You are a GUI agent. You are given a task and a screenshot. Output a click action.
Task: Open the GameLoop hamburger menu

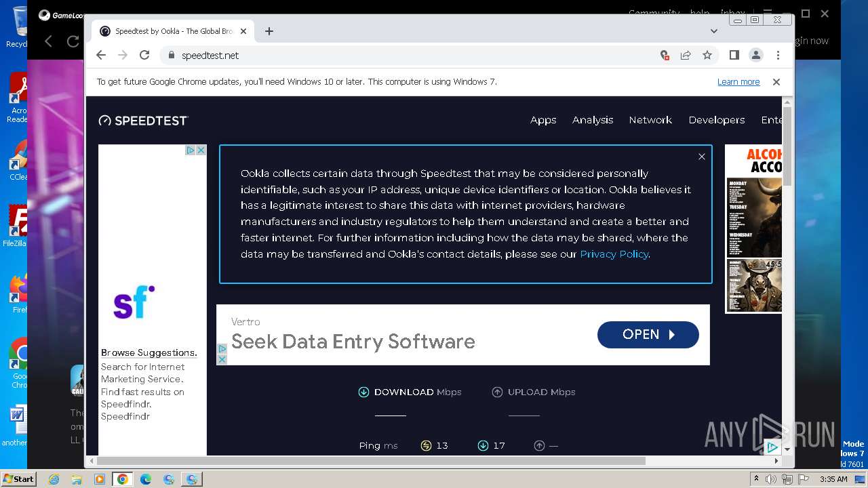point(767,14)
